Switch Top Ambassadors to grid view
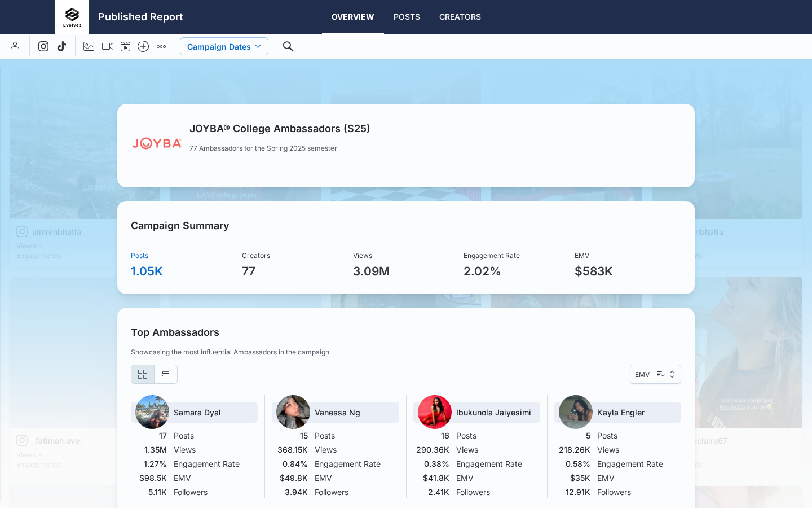This screenshot has width=812, height=508. click(143, 374)
